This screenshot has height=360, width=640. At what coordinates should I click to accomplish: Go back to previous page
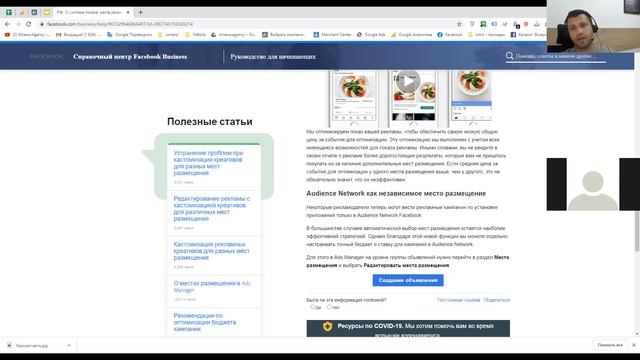[7, 24]
